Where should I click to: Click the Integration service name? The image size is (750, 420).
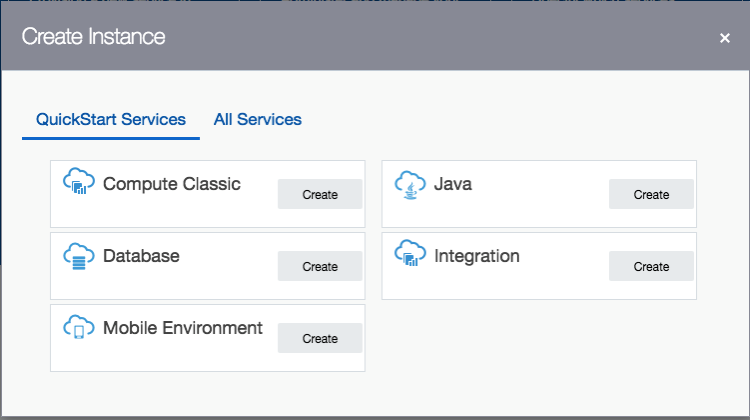[477, 256]
